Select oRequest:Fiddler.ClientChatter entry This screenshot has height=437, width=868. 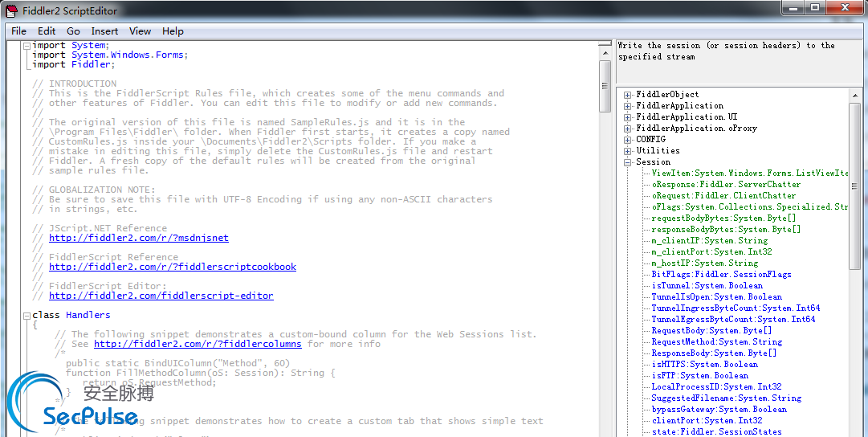point(723,195)
